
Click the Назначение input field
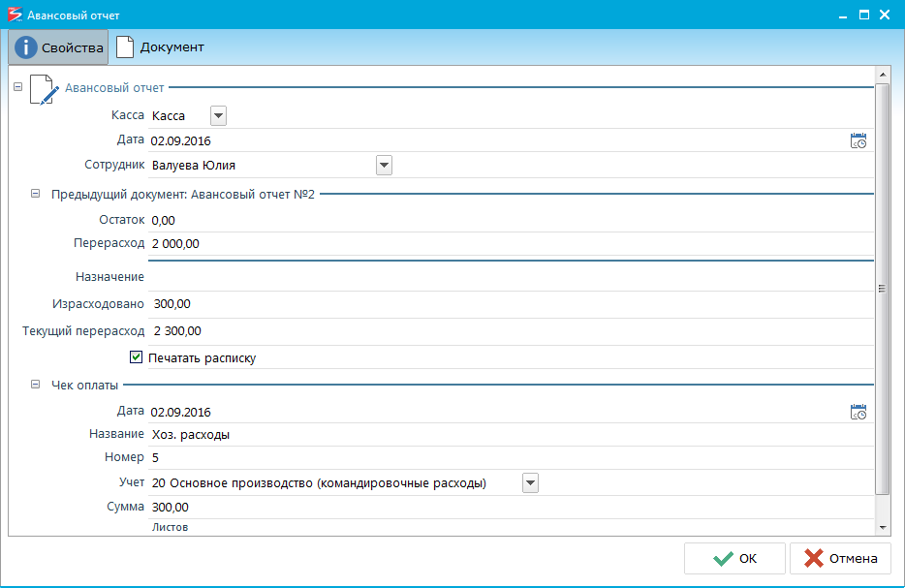511,277
